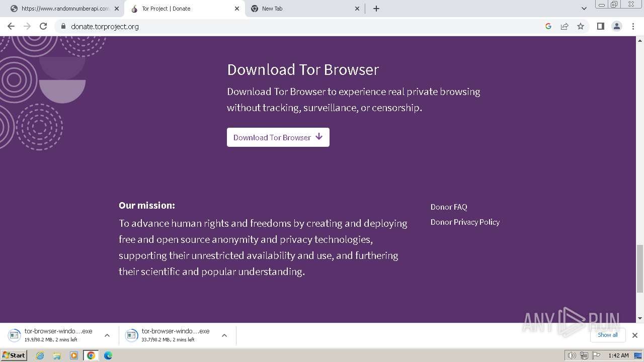Go back to previous page
Viewport: 644px width, 362px height.
click(x=11, y=26)
